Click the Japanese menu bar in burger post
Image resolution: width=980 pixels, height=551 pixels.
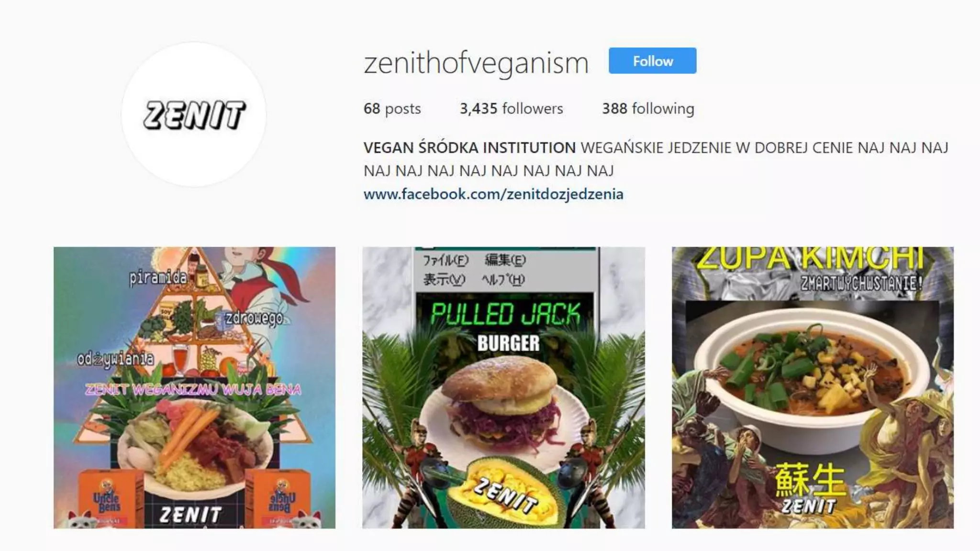(474, 269)
